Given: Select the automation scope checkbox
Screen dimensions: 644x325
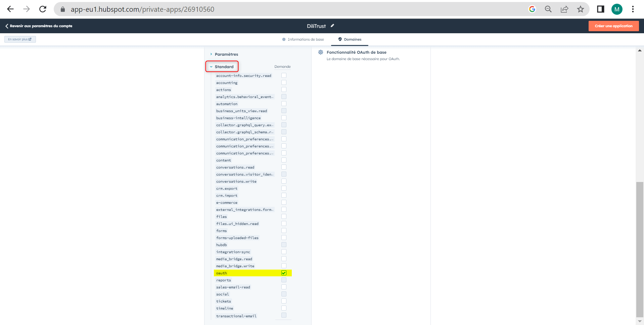Looking at the screenshot, I should point(284,104).
